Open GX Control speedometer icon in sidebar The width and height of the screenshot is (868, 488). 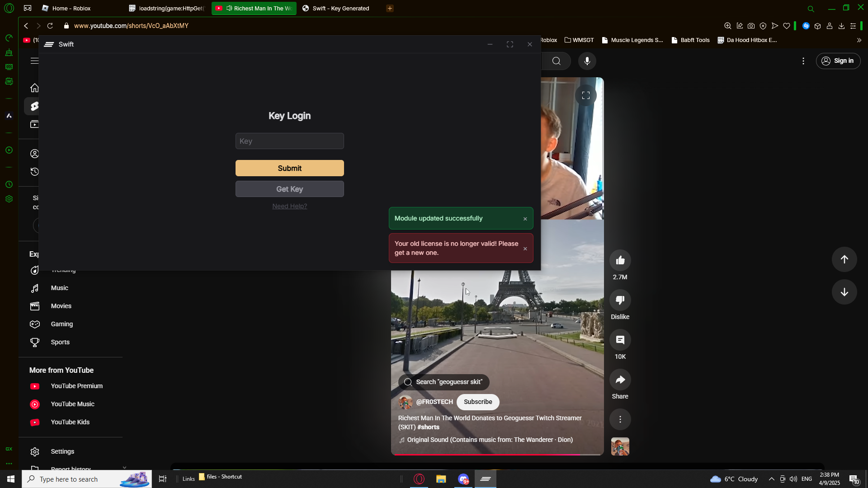(9, 38)
